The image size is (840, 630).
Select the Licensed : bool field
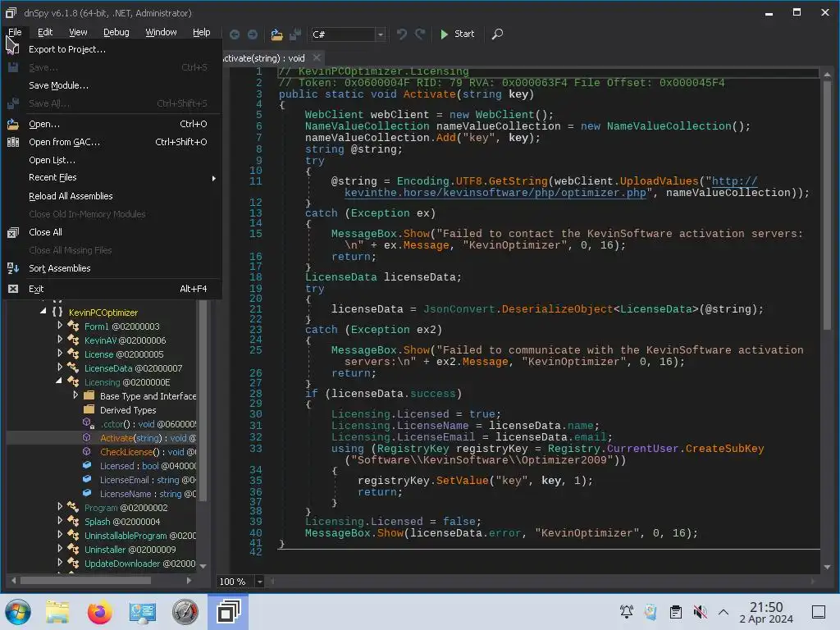(x=148, y=466)
